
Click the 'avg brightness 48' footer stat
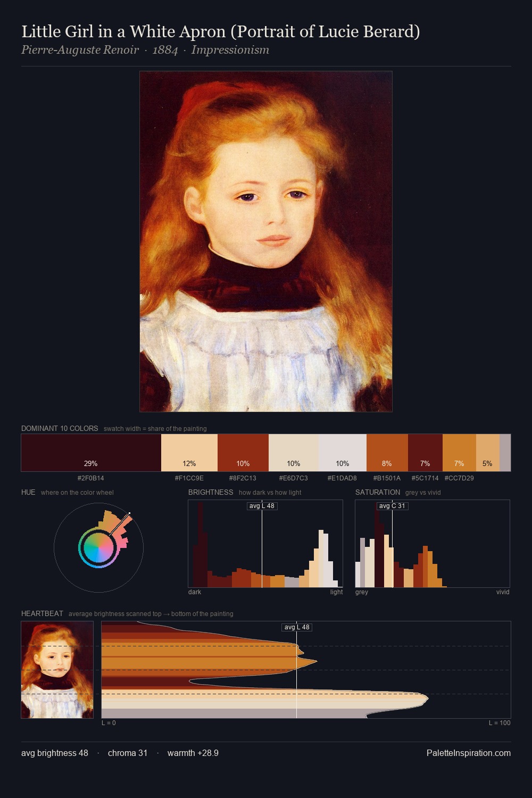pyautogui.click(x=55, y=753)
